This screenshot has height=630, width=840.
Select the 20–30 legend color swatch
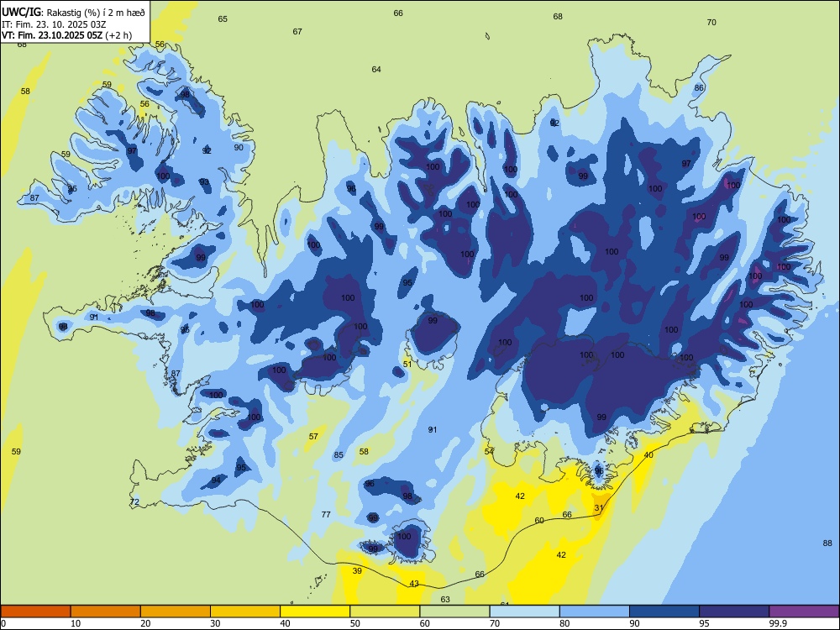pos(176,612)
